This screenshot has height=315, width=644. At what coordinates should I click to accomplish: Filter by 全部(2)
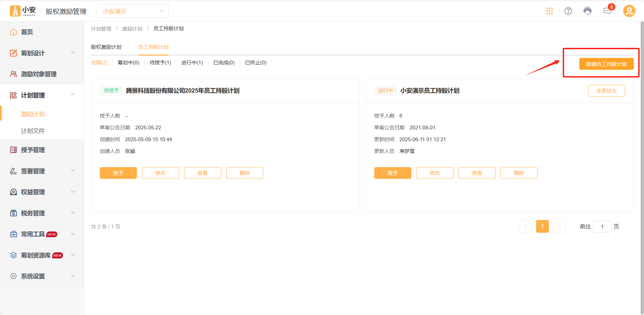(x=99, y=63)
